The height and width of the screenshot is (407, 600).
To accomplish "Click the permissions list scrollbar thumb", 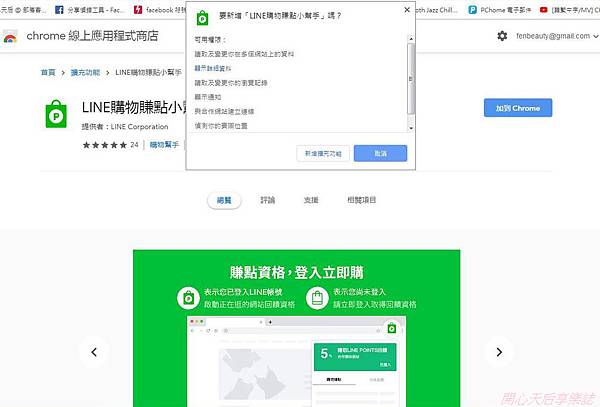I will 411,78.
